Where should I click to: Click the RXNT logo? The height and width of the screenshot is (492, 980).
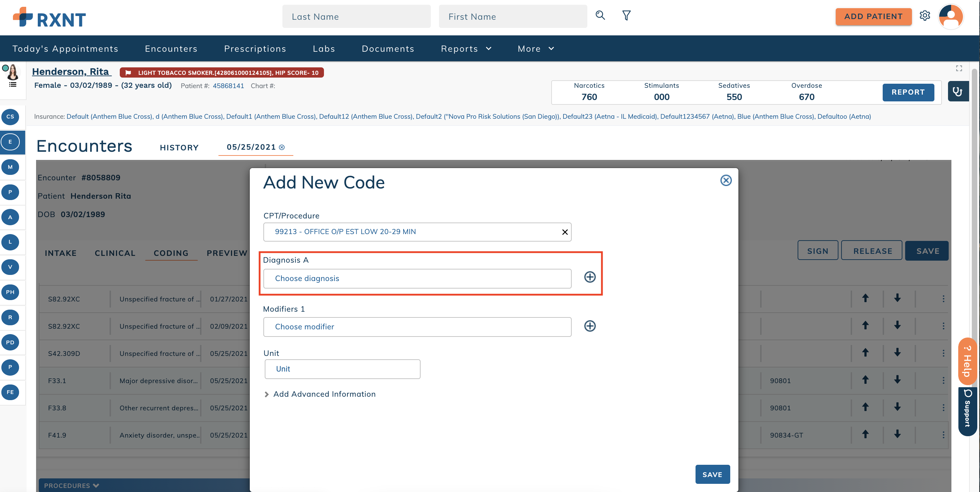tap(49, 17)
